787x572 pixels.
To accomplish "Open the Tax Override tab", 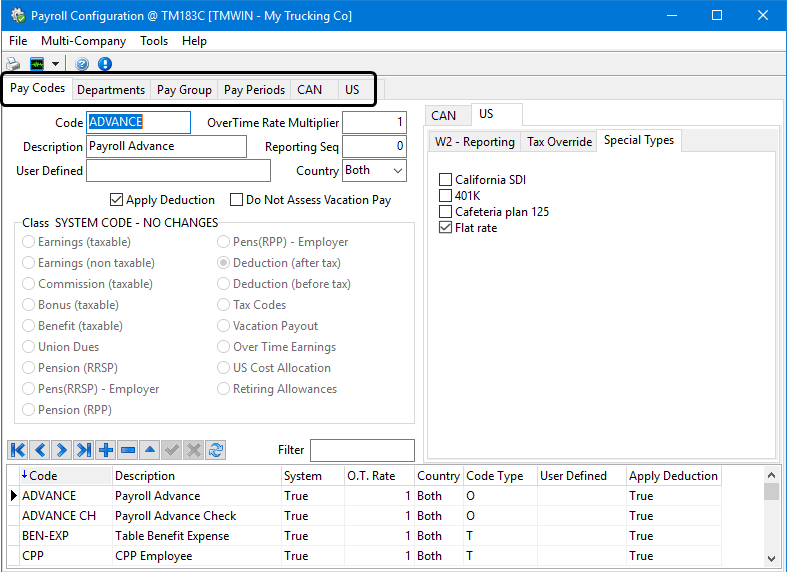I will [x=559, y=142].
